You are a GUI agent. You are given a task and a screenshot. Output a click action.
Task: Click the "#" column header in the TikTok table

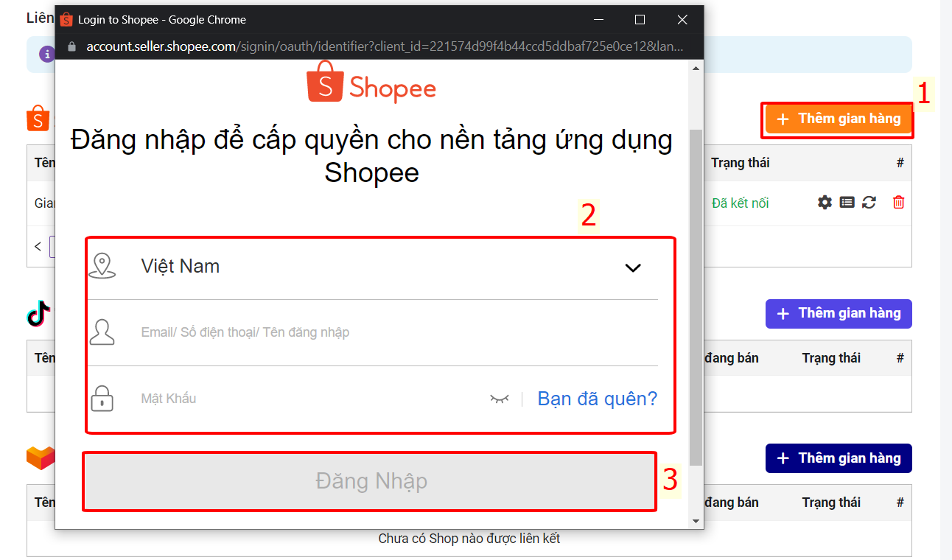coord(900,358)
